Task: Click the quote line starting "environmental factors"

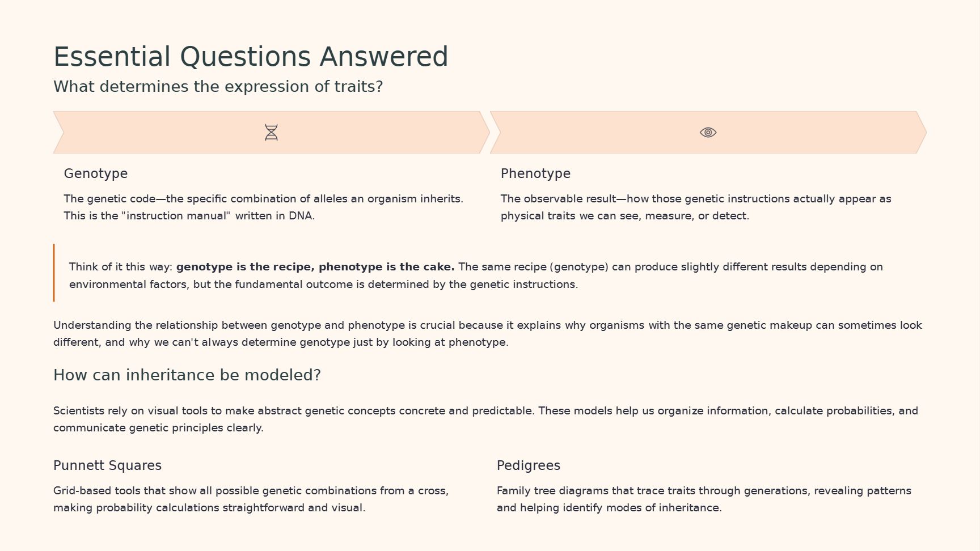Action: 323,285
